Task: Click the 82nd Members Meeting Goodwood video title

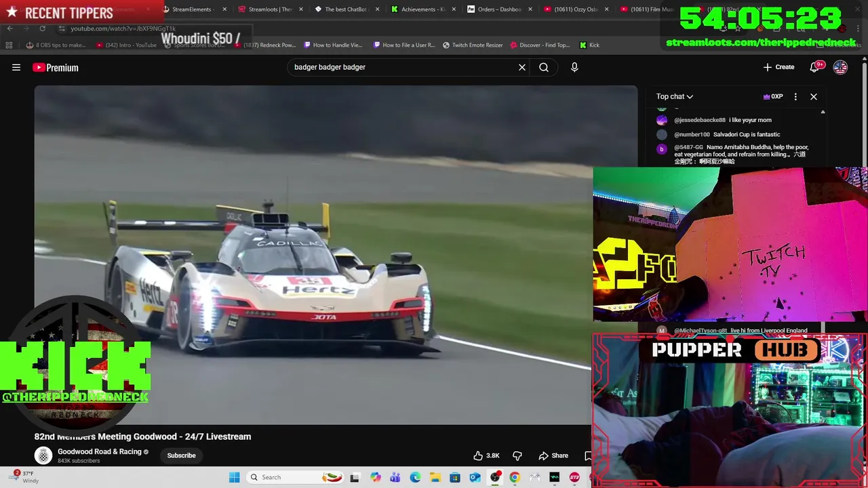Action: point(142,436)
